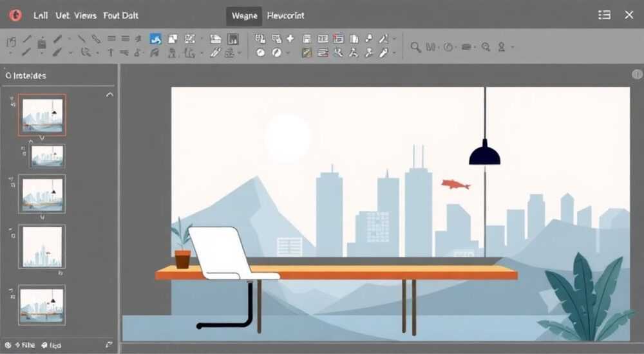
Task: Click the lasso search icon below the chain link
Action: 86,53
